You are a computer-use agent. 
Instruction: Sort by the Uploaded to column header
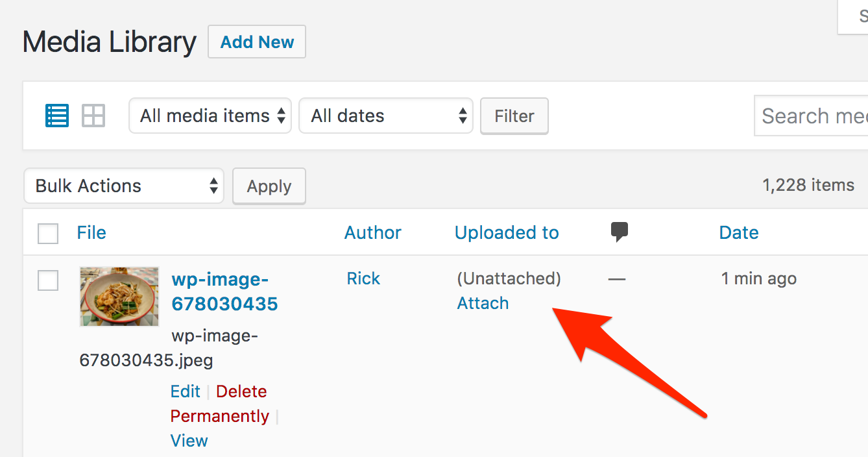506,232
